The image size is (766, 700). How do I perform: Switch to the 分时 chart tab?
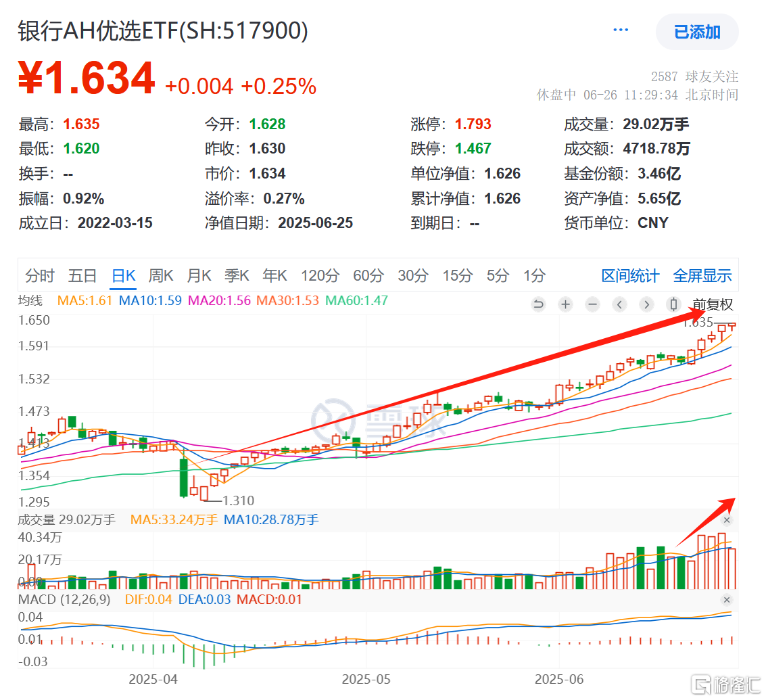pos(40,276)
